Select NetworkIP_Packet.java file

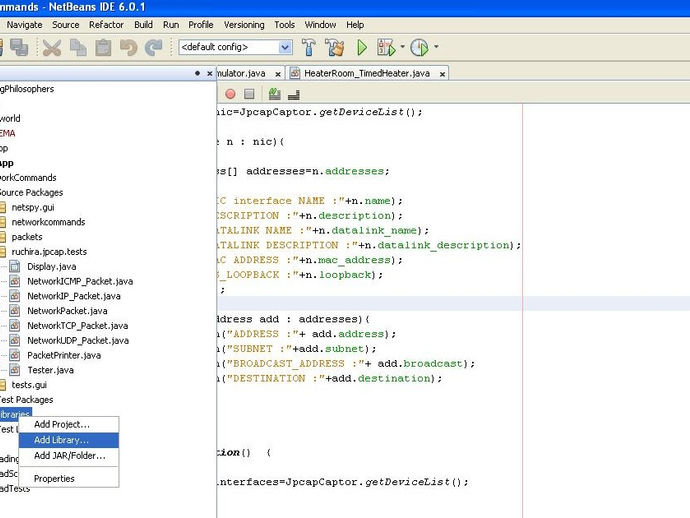74,296
